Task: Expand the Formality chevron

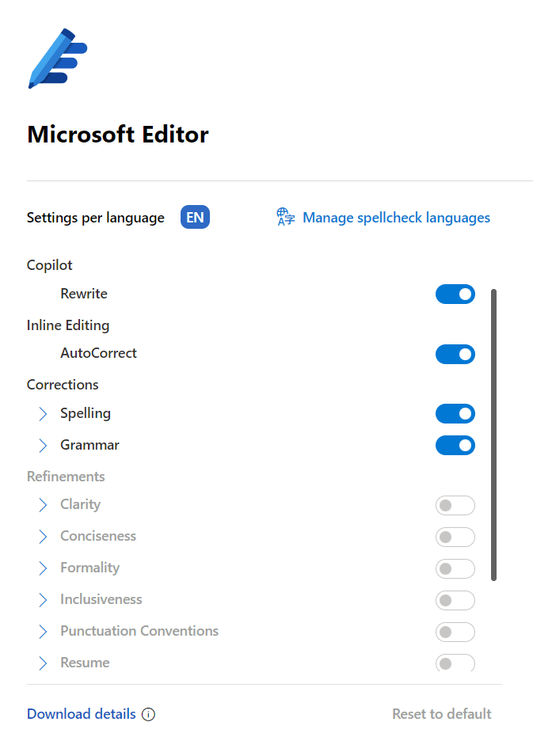Action: (x=43, y=568)
